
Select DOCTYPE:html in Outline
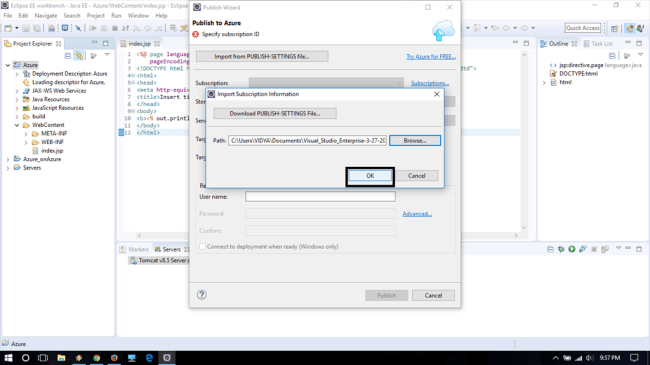click(574, 74)
